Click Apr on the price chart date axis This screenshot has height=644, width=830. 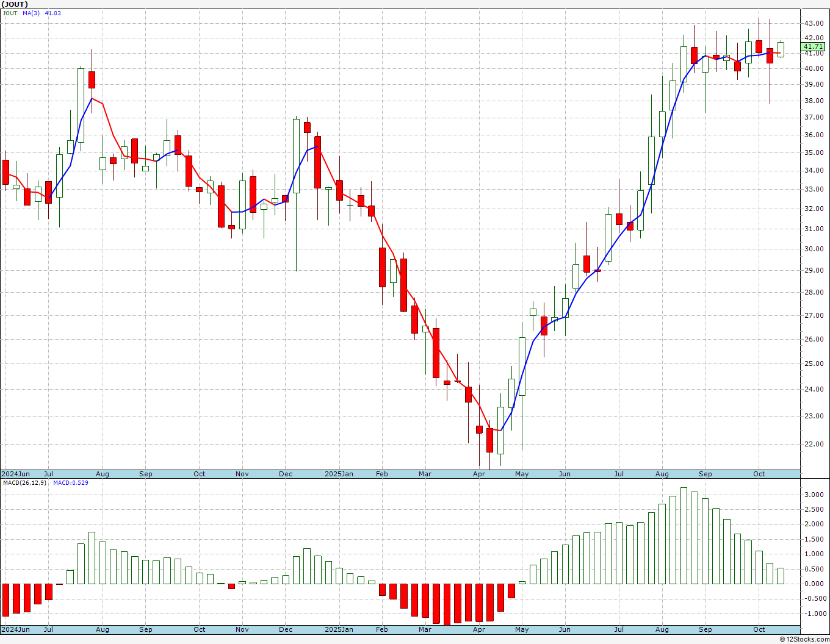(479, 474)
